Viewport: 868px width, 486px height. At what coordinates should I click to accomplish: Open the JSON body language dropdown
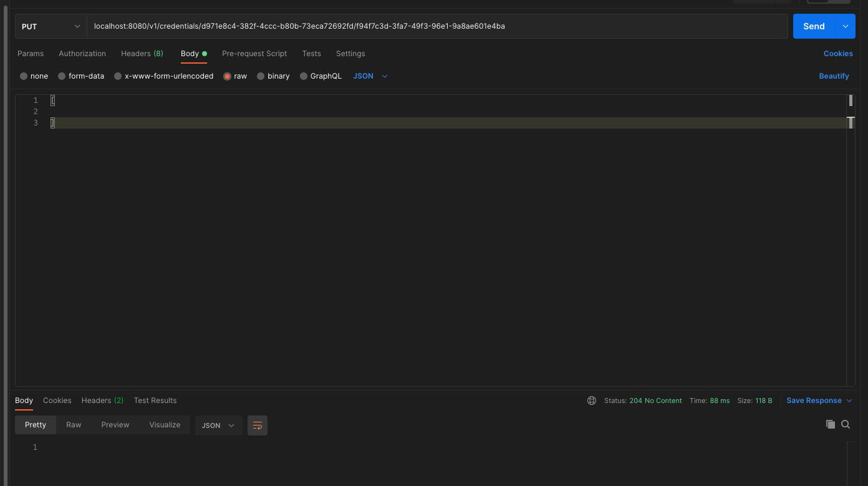coord(370,75)
